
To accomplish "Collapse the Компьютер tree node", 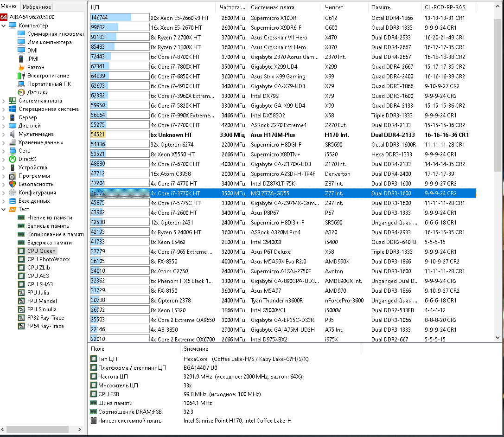I will 4,26.
